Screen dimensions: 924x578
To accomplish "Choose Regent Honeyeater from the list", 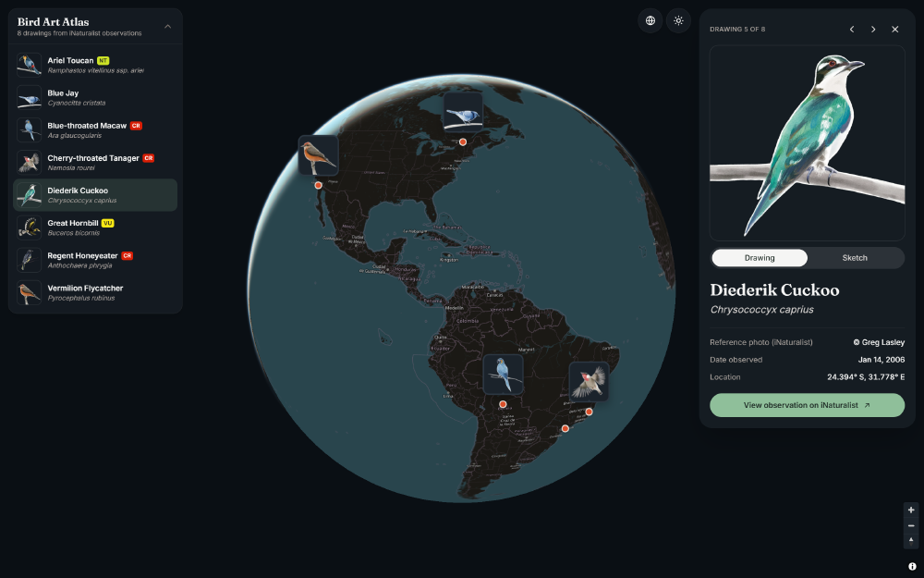I will click(95, 260).
